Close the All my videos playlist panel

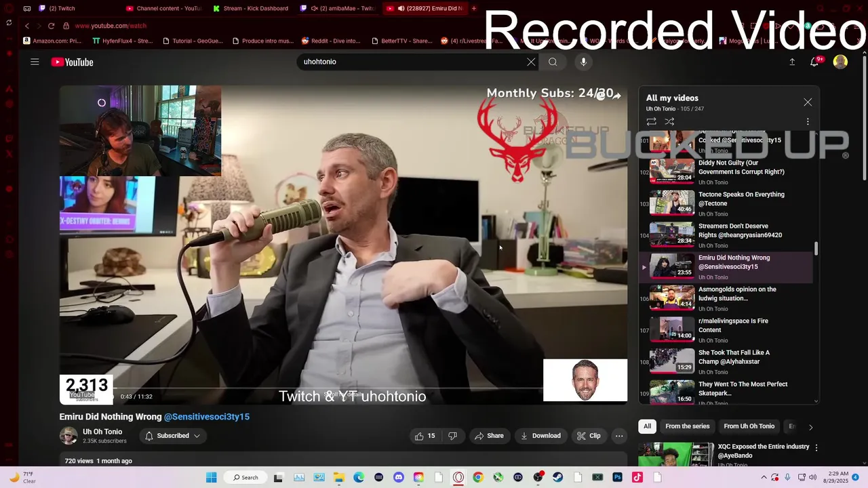coord(808,102)
